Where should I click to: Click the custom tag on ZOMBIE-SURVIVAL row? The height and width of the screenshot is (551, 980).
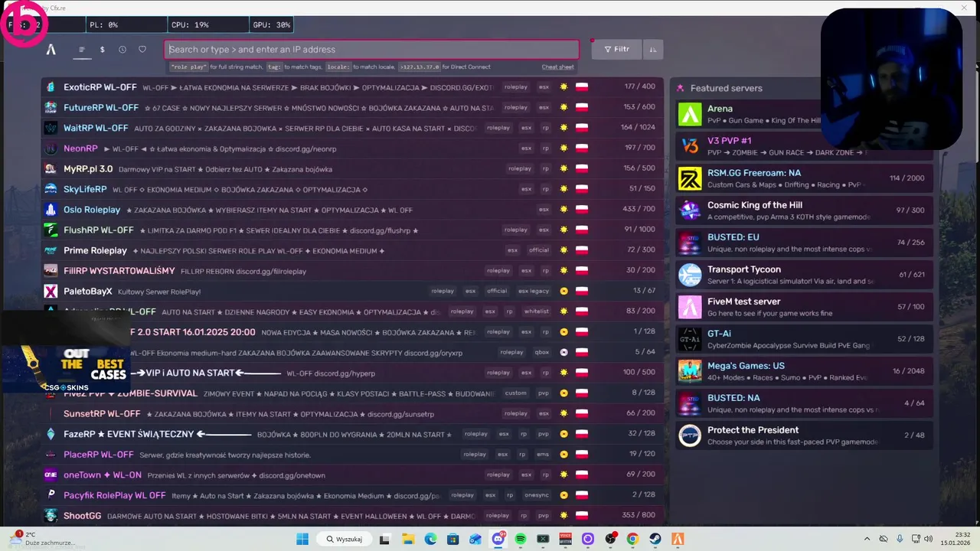[515, 393]
